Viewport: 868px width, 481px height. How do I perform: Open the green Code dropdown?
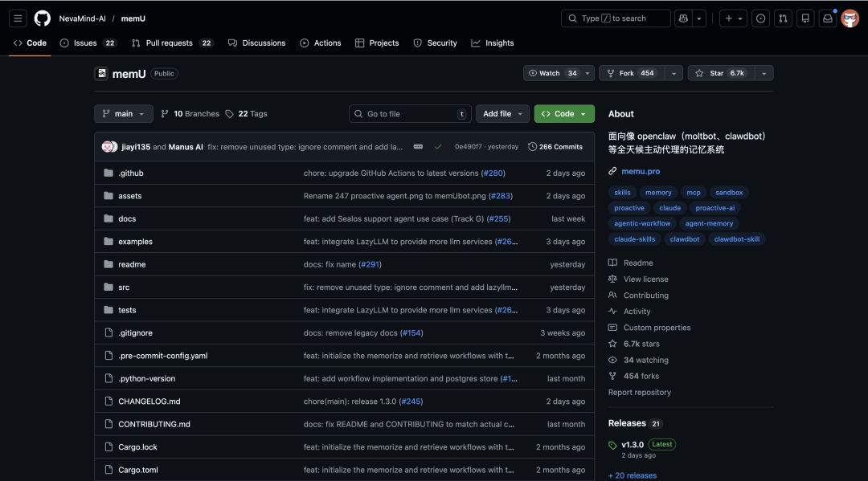(563, 113)
